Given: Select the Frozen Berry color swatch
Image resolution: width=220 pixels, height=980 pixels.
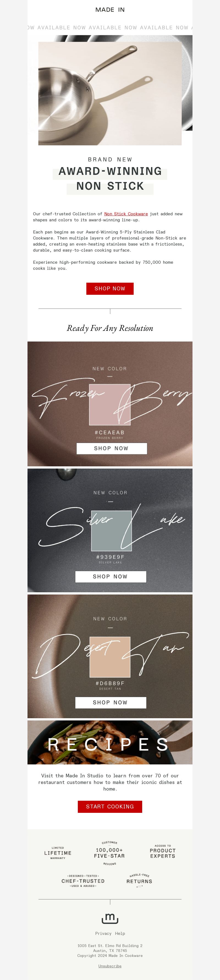Looking at the screenshot, I should point(110,405).
